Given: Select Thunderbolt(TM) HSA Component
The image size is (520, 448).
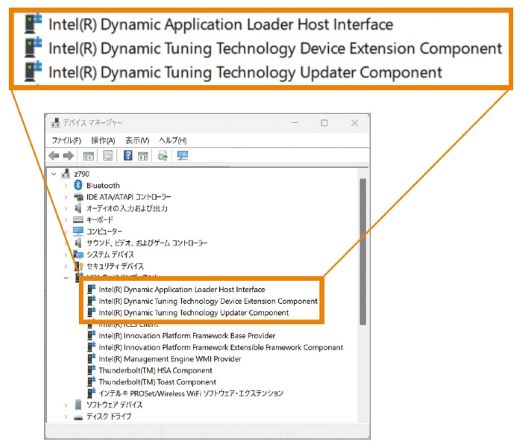Looking at the screenshot, I should tap(155, 370).
